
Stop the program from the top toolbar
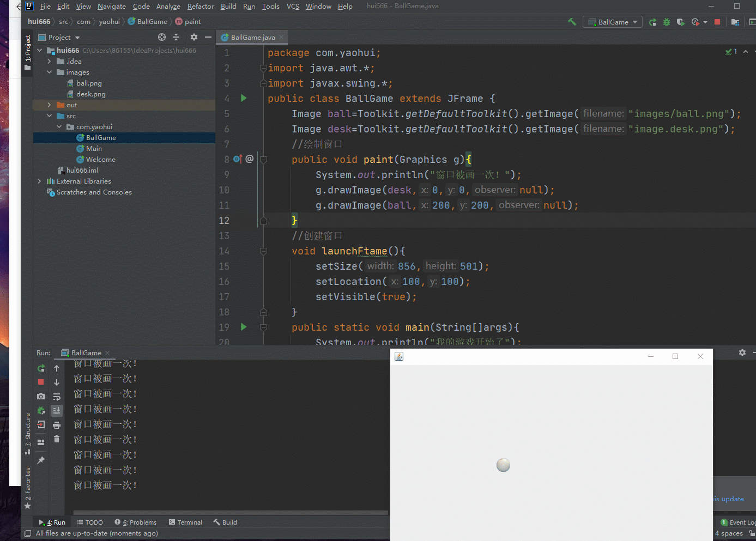(x=717, y=22)
